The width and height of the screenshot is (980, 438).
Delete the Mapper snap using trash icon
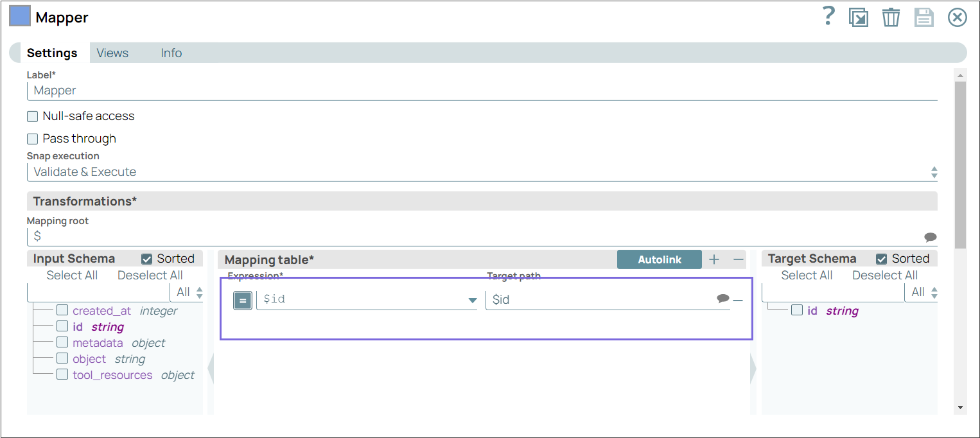tap(891, 17)
